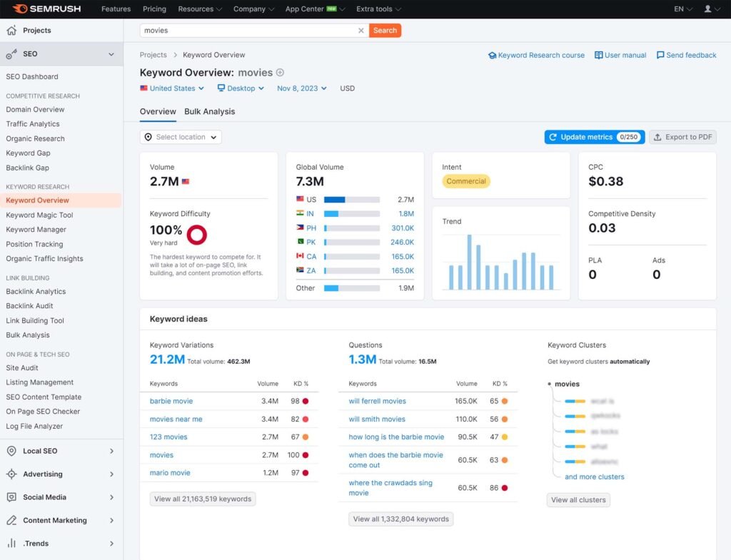Open the United States country dropdown
This screenshot has height=560, width=731.
click(172, 88)
